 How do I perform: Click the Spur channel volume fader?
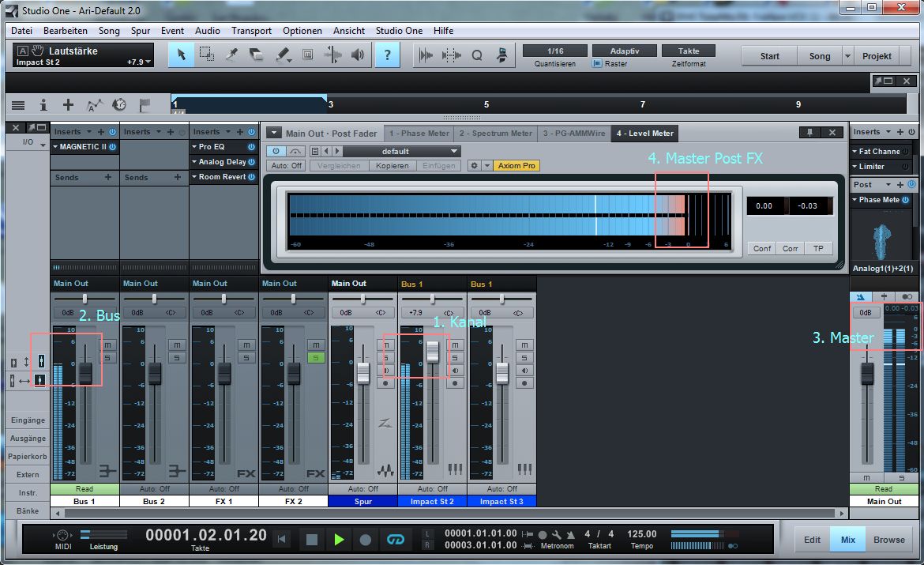click(x=363, y=373)
